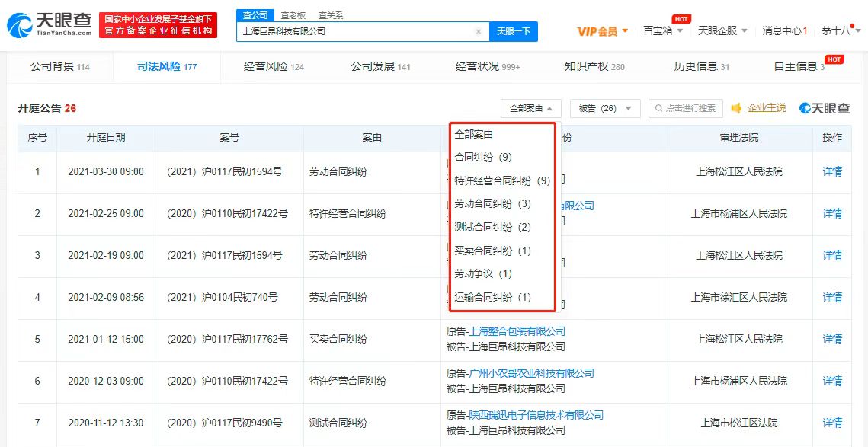This screenshot has height=447, width=868.
Task: Click court name 上海市徐汇区人民法院
Action: pos(739,298)
